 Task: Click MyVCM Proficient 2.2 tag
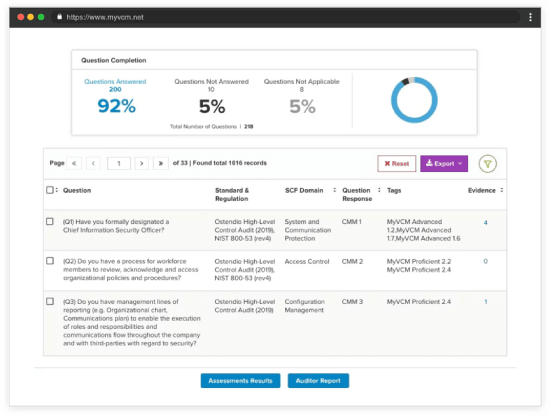point(419,261)
